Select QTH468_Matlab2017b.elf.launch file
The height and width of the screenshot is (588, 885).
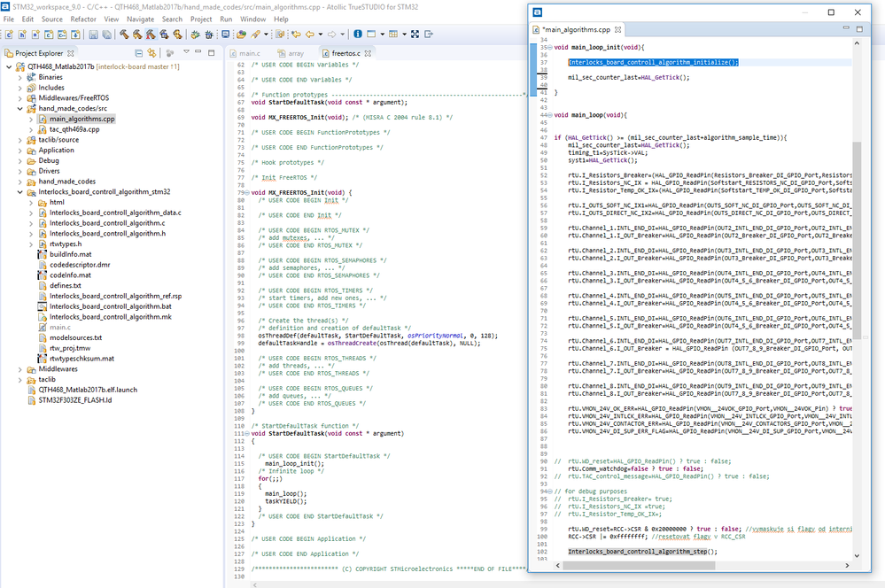pyautogui.click(x=88, y=390)
